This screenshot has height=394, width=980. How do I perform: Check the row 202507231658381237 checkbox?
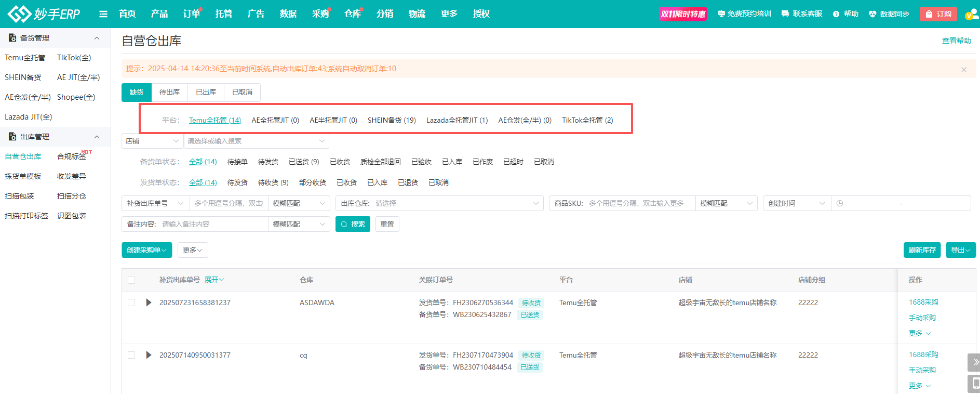(x=131, y=303)
